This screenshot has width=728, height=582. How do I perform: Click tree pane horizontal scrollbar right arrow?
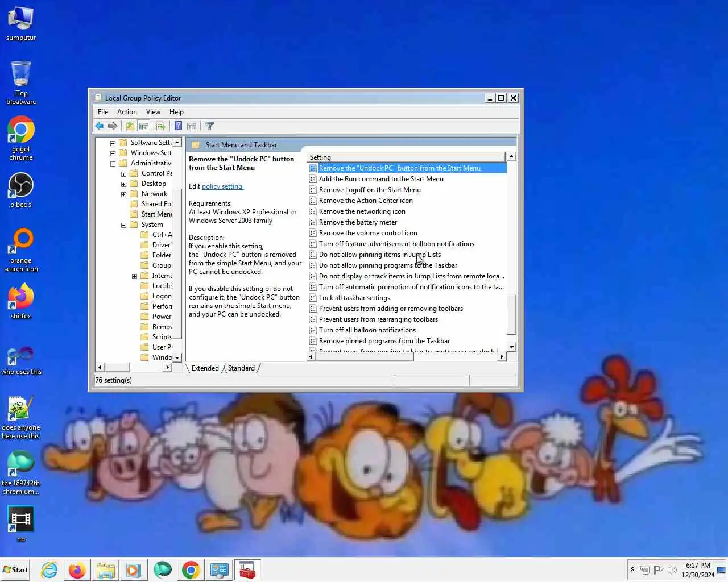(x=167, y=368)
